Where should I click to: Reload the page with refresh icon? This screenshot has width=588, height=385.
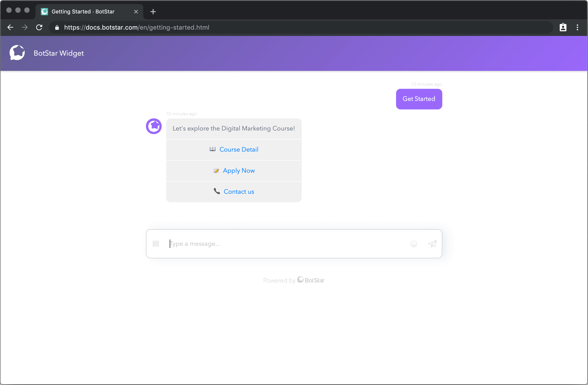pyautogui.click(x=39, y=27)
